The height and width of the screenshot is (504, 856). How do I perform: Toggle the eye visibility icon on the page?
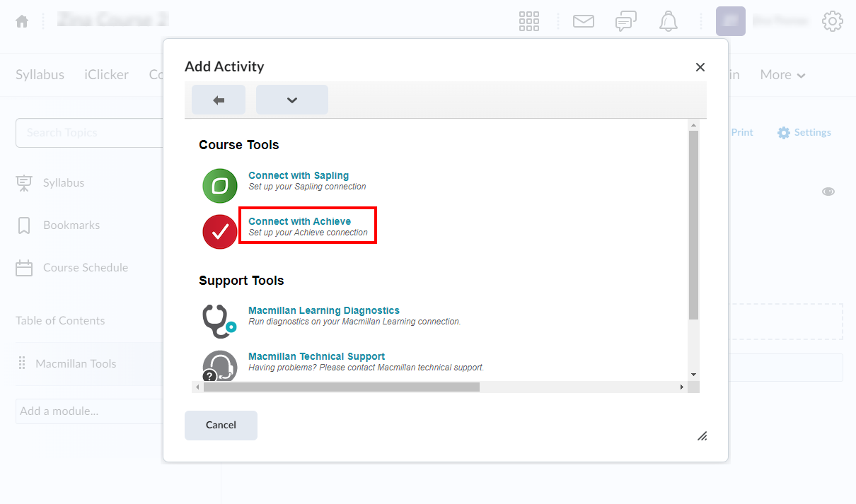point(828,191)
